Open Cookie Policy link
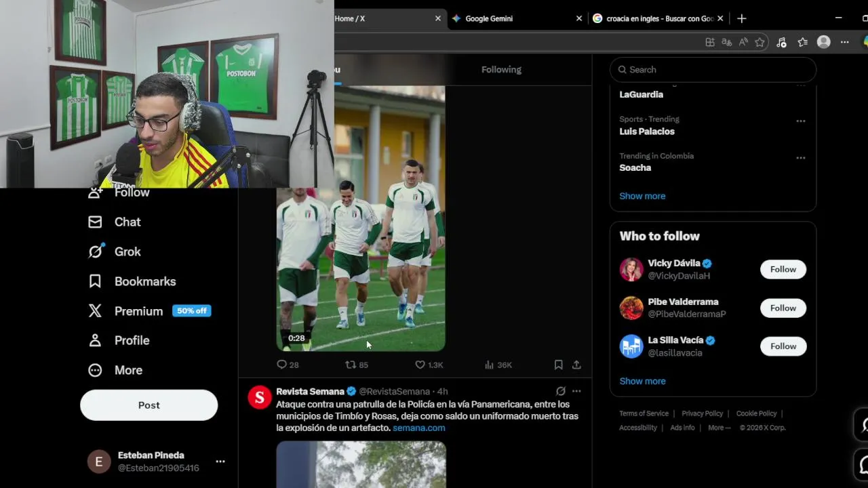868x488 pixels. (x=756, y=413)
